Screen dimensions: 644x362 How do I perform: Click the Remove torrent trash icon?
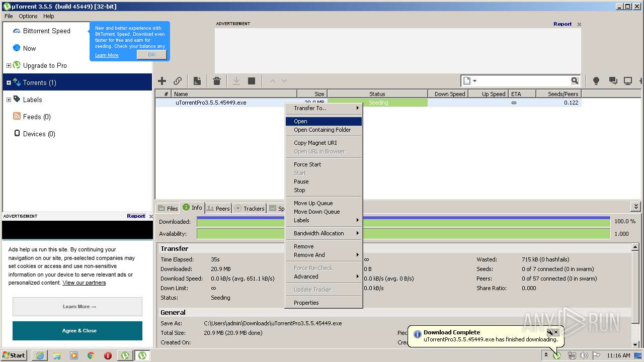pos(217,81)
